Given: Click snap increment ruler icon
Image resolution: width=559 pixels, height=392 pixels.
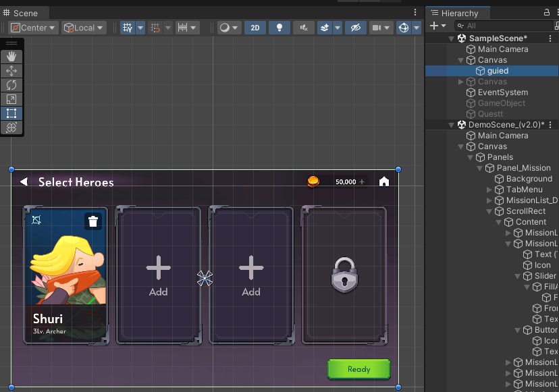Looking at the screenshot, I should pyautogui.click(x=182, y=28).
